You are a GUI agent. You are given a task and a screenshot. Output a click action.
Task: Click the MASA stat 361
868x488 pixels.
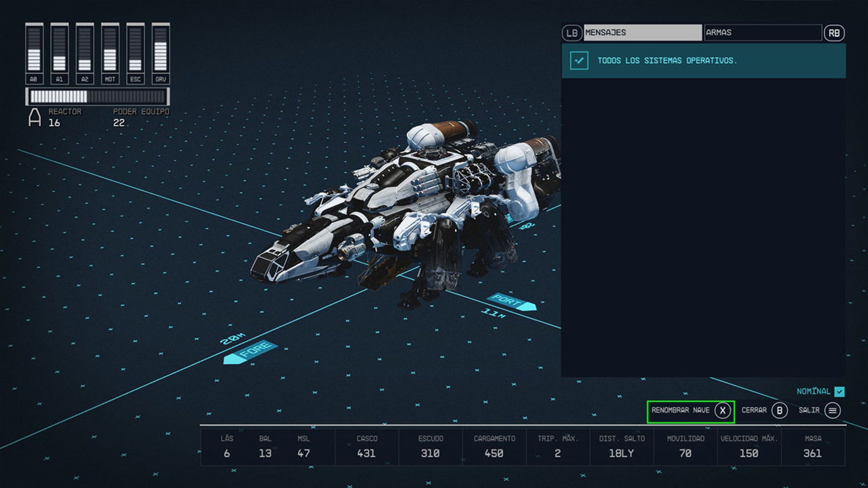point(813,446)
